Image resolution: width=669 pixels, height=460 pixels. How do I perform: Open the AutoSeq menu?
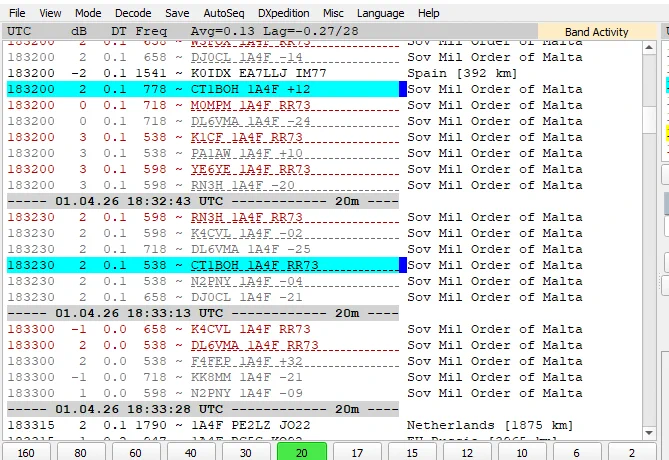tap(224, 13)
